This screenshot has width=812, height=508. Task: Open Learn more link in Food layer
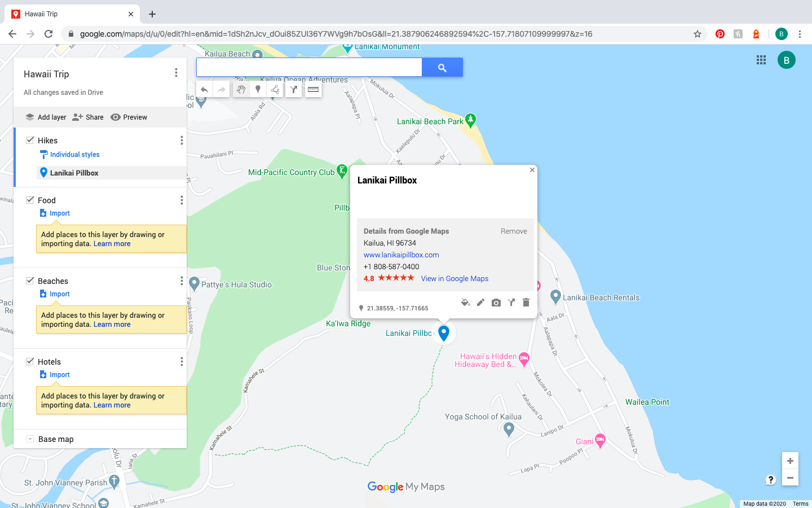112,244
